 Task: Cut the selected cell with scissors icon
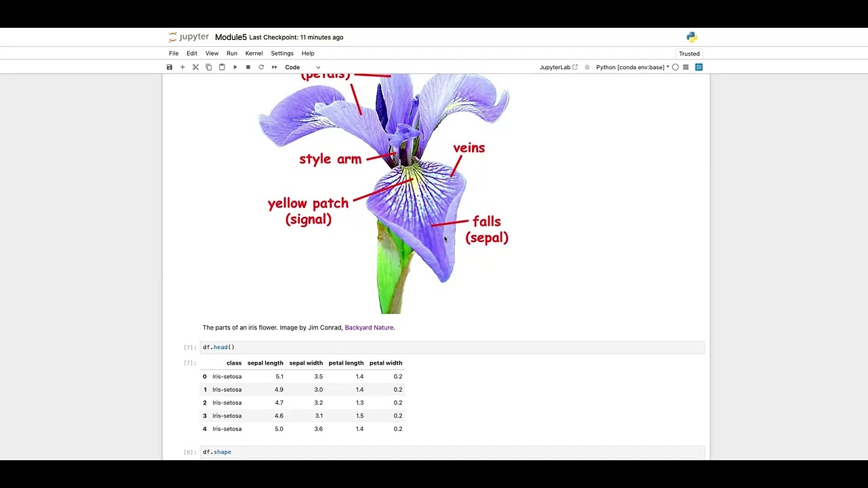[195, 67]
